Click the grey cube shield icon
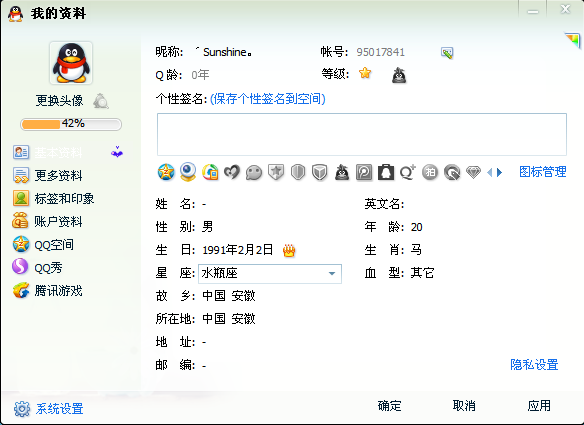The width and height of the screenshot is (584, 425). (x=320, y=172)
